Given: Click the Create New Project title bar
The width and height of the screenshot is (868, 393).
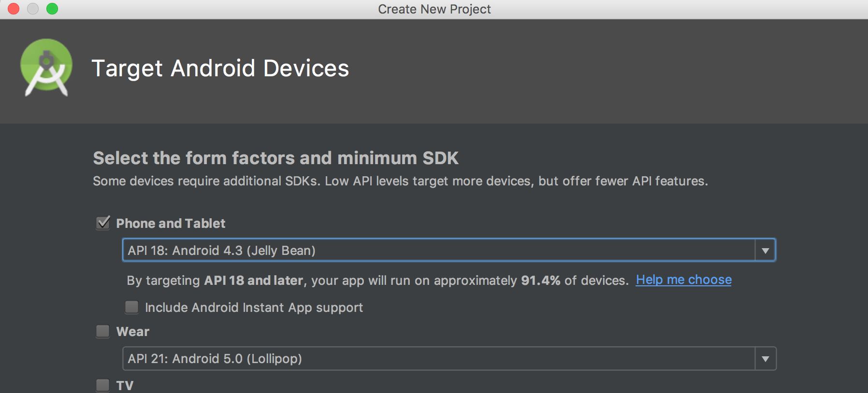Looking at the screenshot, I should (x=434, y=9).
